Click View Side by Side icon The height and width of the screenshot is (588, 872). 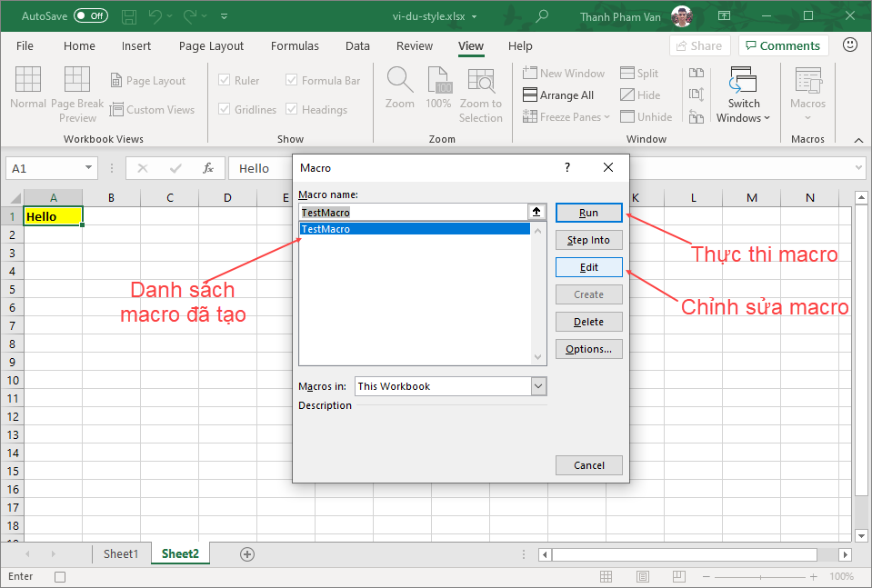pos(697,73)
